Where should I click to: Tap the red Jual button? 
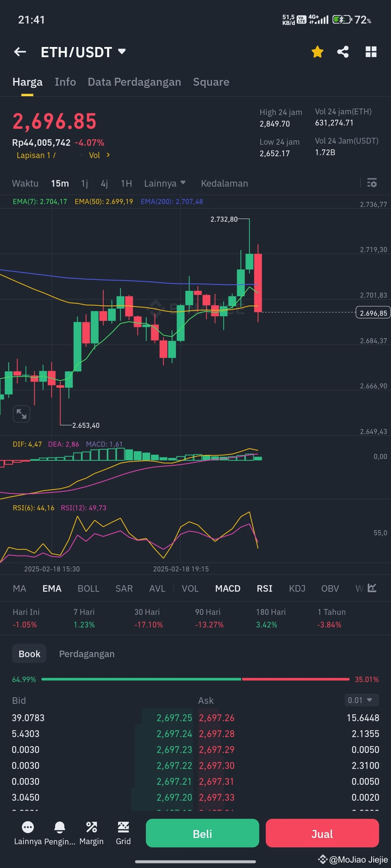point(322,833)
